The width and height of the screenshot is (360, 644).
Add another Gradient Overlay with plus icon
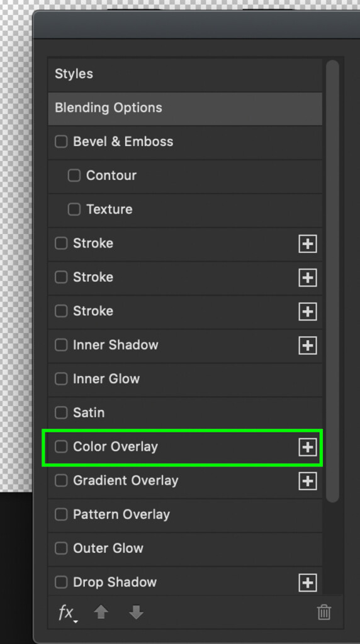[x=307, y=481]
